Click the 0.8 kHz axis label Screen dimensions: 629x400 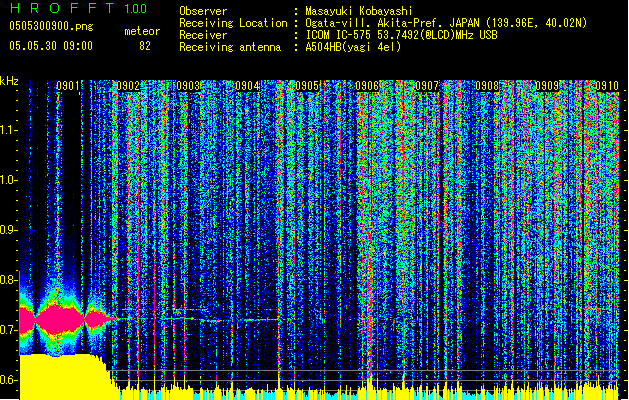tap(9, 280)
